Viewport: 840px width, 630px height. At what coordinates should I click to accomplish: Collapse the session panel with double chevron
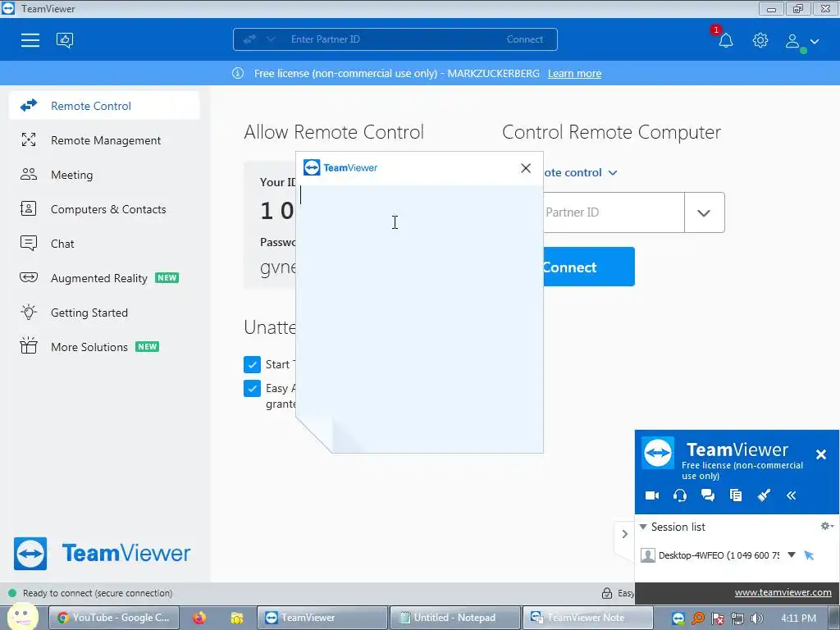click(792, 495)
